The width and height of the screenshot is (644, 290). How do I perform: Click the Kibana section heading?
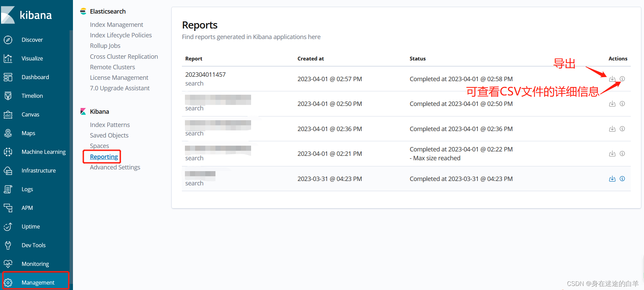coord(99,111)
